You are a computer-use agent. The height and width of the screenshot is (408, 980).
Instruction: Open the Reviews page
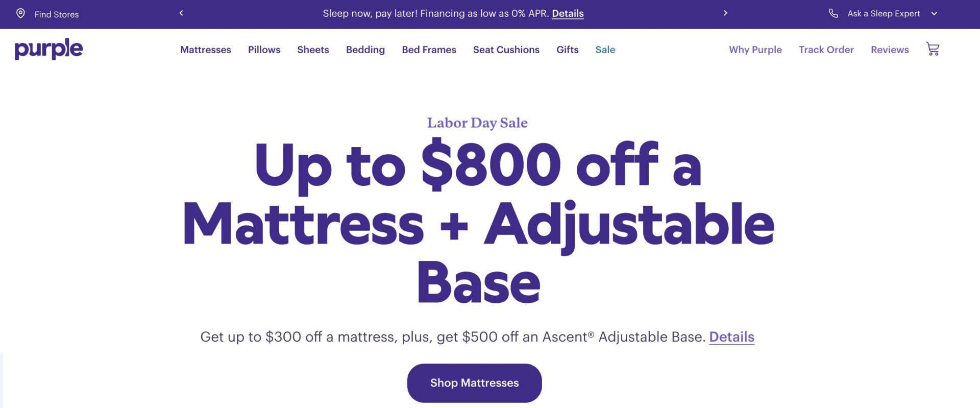tap(890, 50)
